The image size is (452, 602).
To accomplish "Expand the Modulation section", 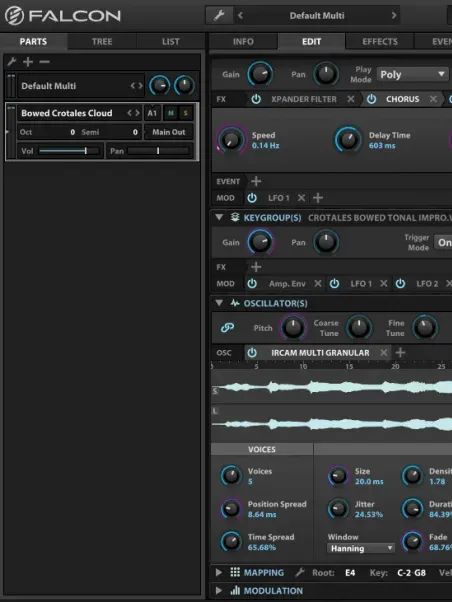I will (219, 590).
